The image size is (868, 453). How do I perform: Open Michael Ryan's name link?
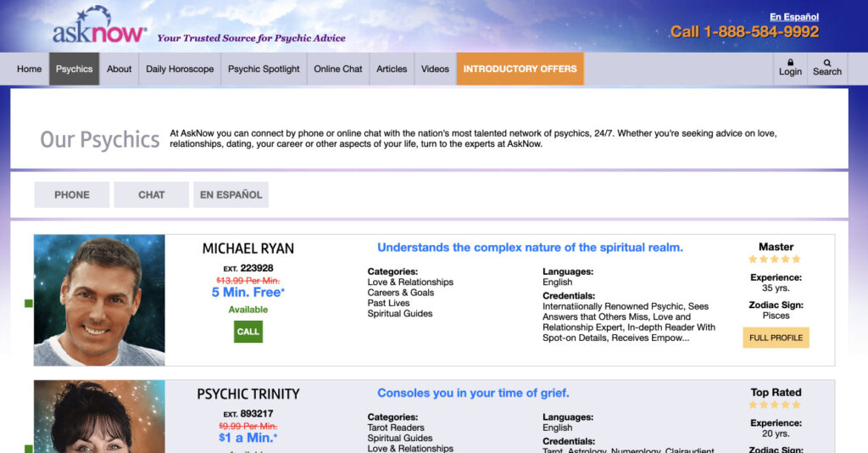[x=248, y=249]
